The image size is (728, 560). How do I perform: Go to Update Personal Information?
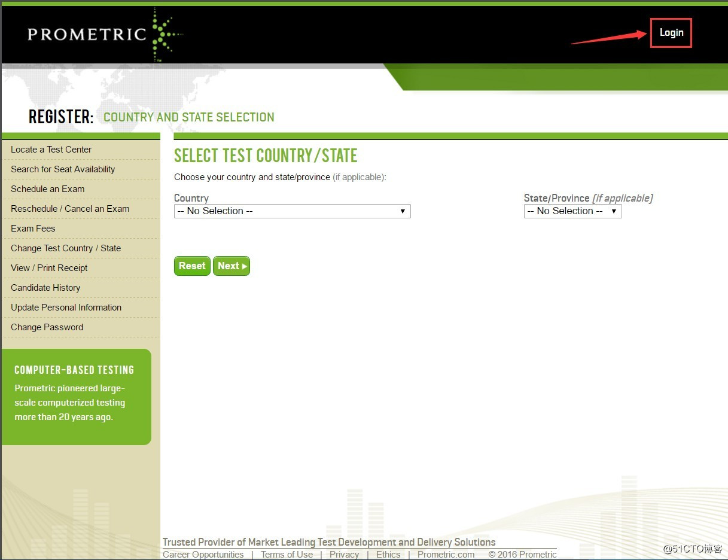pos(66,308)
